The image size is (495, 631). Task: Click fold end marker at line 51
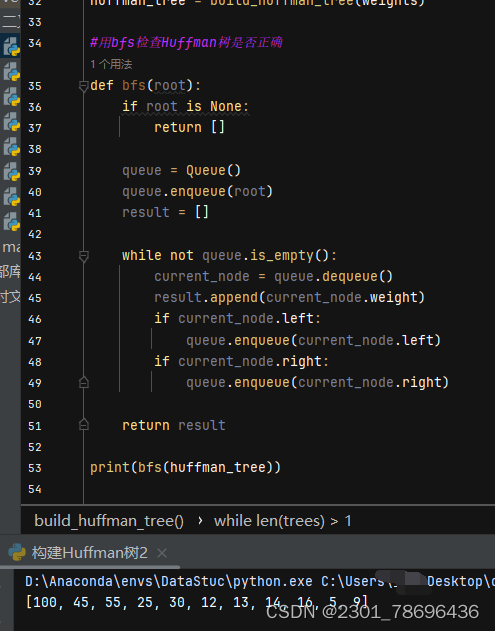point(84,425)
